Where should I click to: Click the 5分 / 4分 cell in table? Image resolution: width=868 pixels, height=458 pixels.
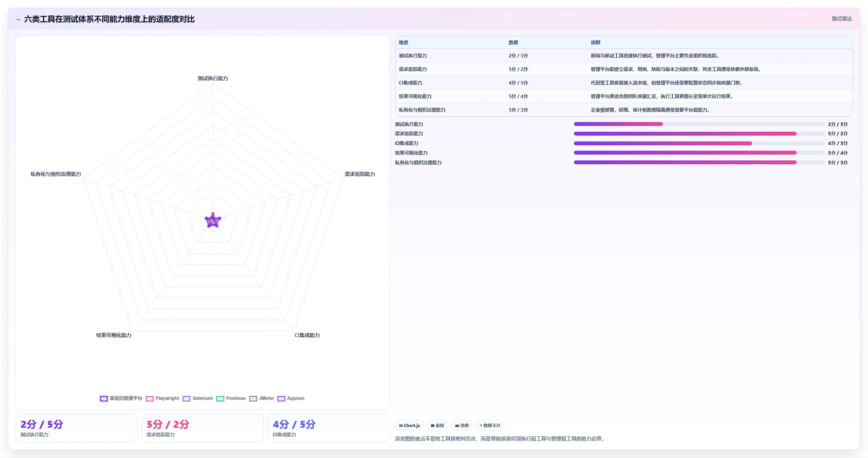[518, 96]
